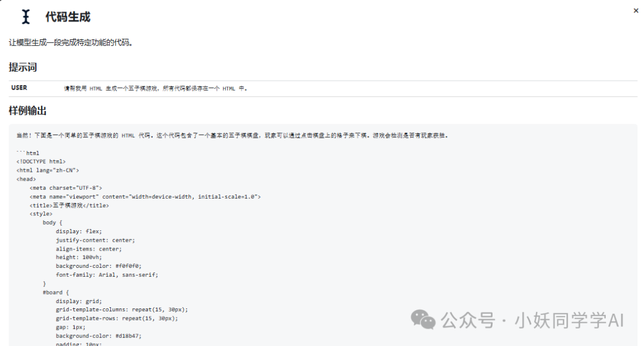Screen dimensions: 644x346
Task: Click the height: 100vh; line
Action: pos(79,257)
